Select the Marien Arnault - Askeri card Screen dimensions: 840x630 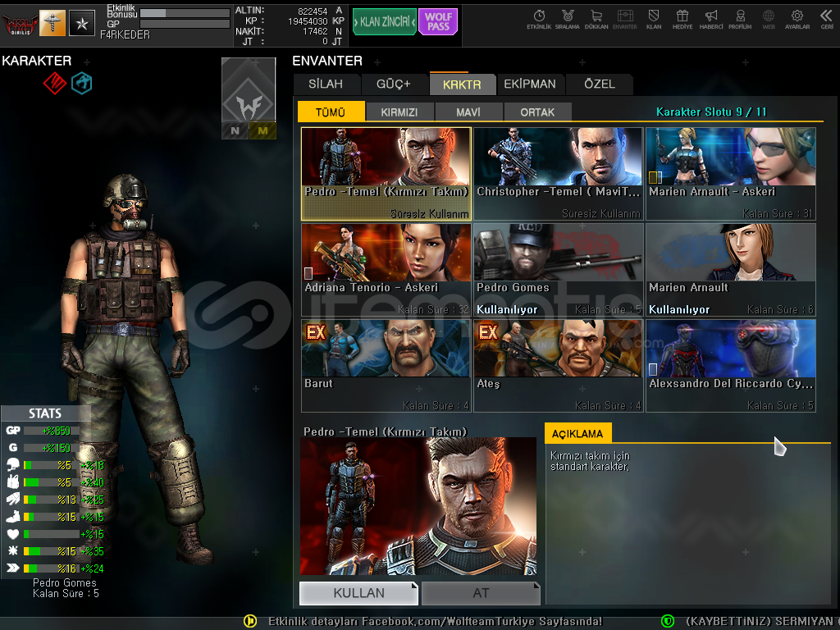(x=731, y=174)
